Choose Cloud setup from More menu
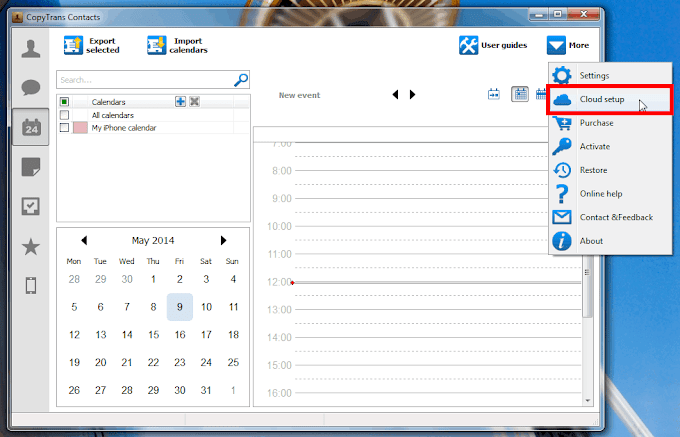Screen dimensions: 680x437 click(x=610, y=99)
